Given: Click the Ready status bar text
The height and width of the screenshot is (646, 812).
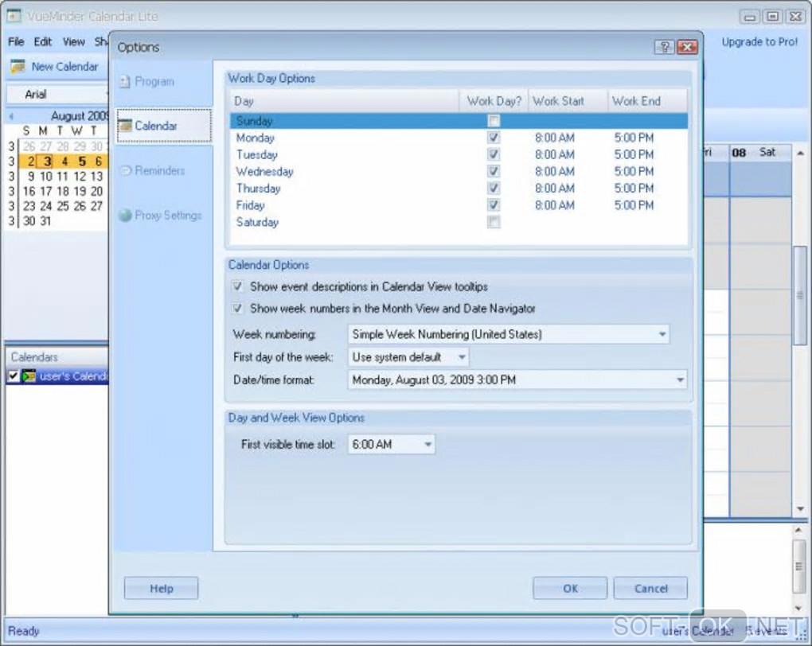Looking at the screenshot, I should click(x=23, y=631).
